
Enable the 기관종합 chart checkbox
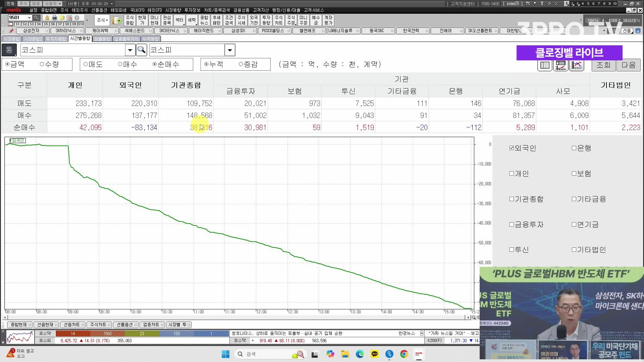click(512, 199)
